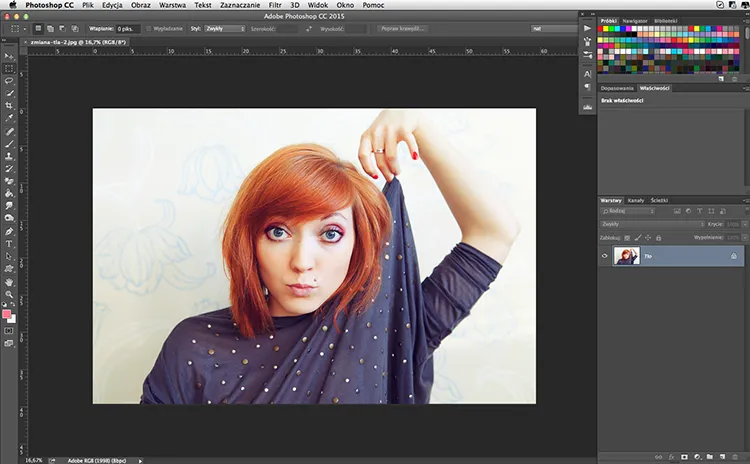The height and width of the screenshot is (464, 750).
Task: Switch to the Kanały tab
Action: pyautogui.click(x=636, y=200)
